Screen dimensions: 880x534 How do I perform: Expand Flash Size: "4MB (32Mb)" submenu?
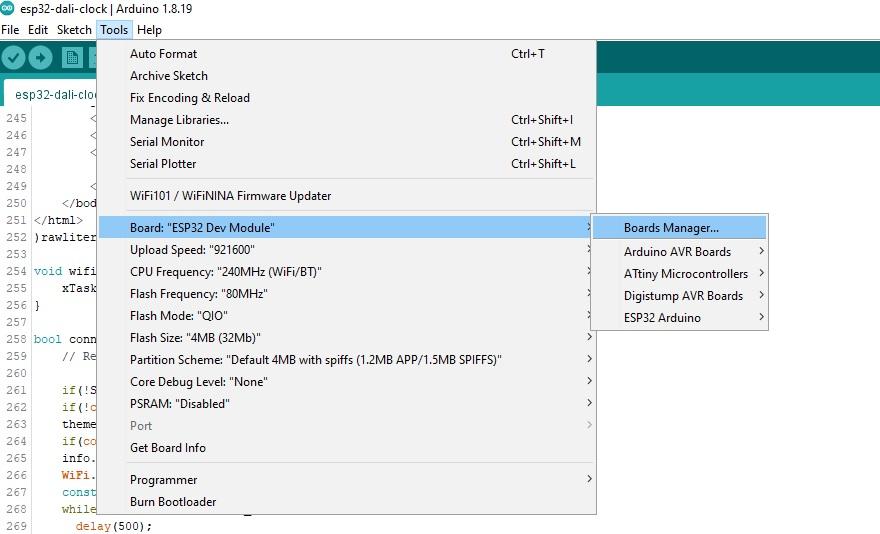coord(345,337)
